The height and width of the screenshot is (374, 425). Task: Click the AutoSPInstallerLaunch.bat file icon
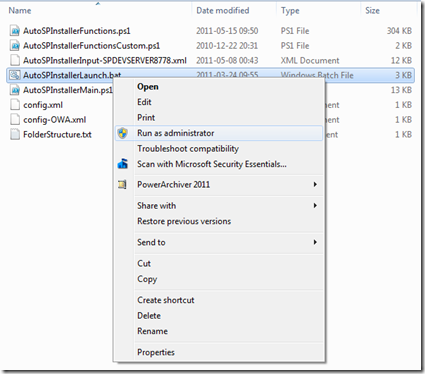[15, 75]
